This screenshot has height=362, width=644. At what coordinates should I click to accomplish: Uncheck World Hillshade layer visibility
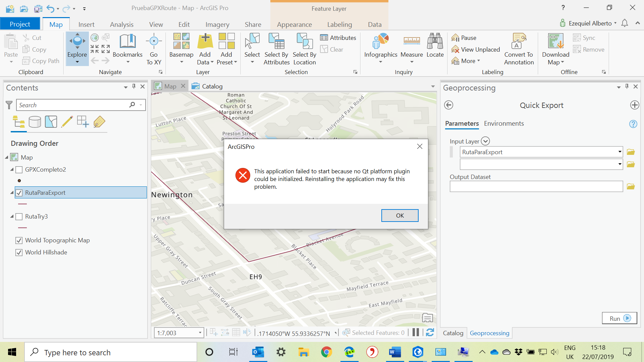tap(19, 252)
